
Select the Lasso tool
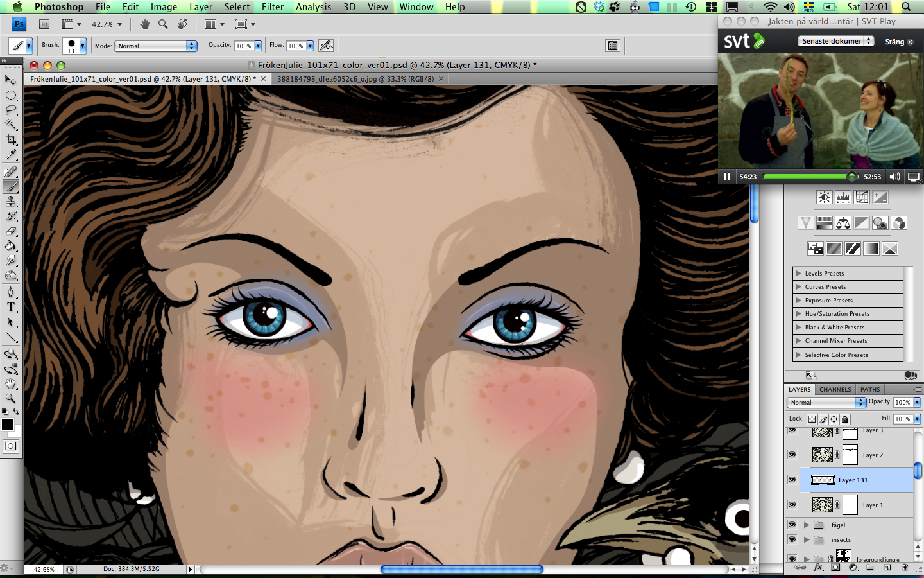11,110
